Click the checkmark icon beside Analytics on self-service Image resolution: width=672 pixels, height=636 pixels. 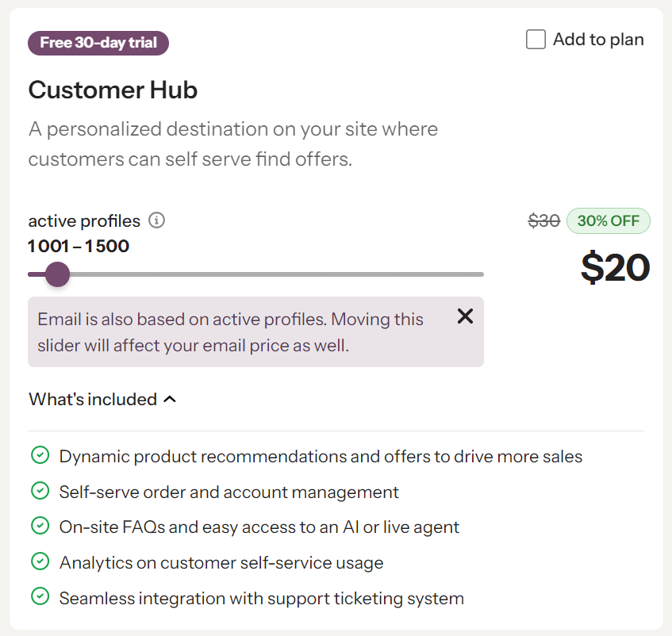[40, 562]
